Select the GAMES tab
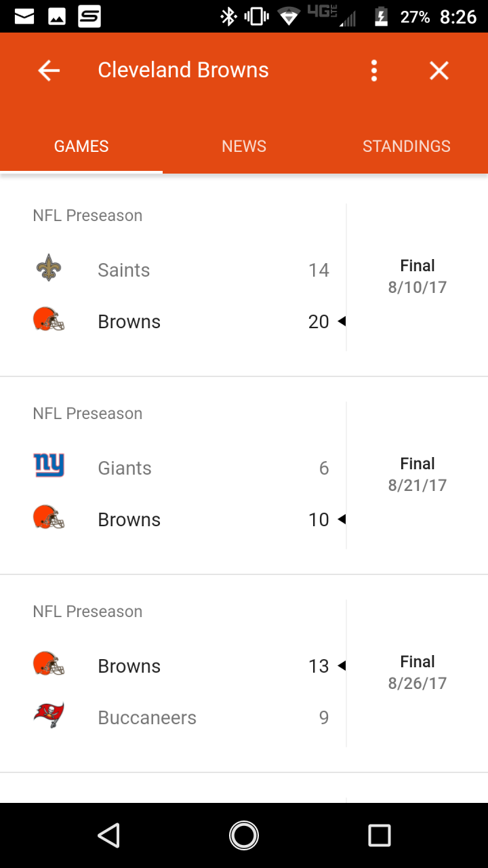Viewport: 488px width, 868px height. (81, 146)
